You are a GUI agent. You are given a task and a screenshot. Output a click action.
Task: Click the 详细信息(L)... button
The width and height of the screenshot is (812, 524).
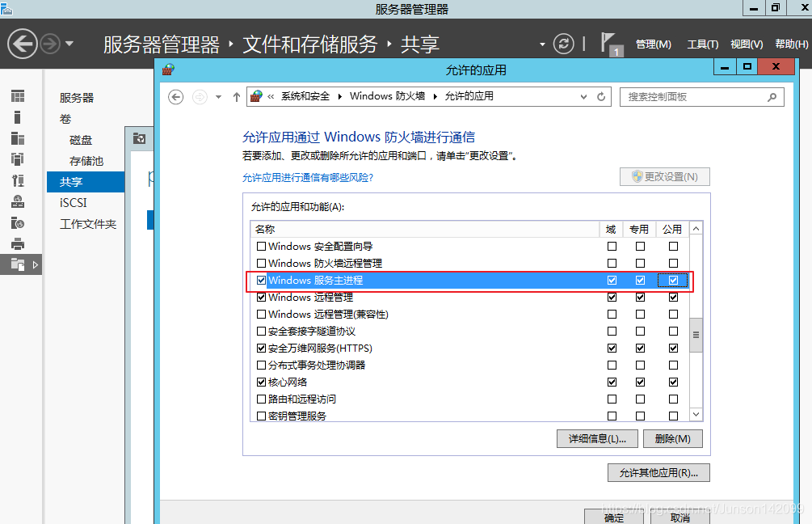(x=598, y=439)
